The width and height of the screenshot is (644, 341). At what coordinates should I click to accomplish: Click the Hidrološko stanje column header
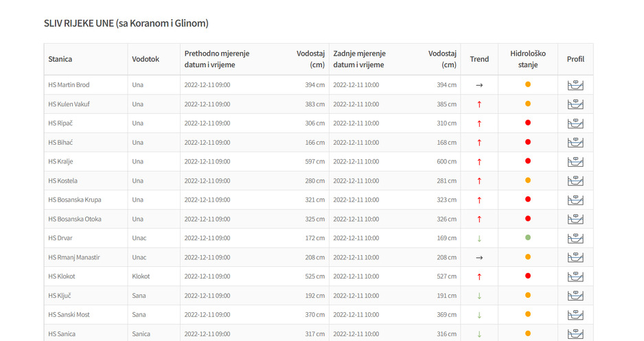tap(528, 59)
